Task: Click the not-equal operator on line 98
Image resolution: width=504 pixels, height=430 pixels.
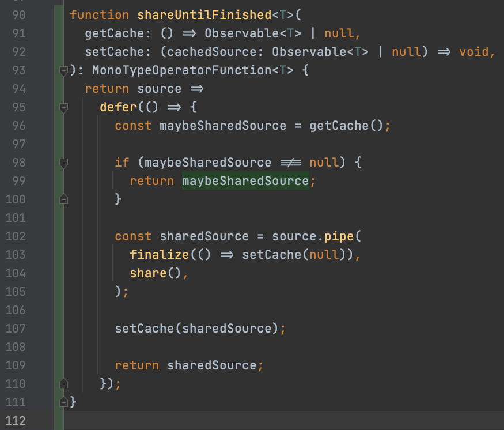Action: [290, 163]
